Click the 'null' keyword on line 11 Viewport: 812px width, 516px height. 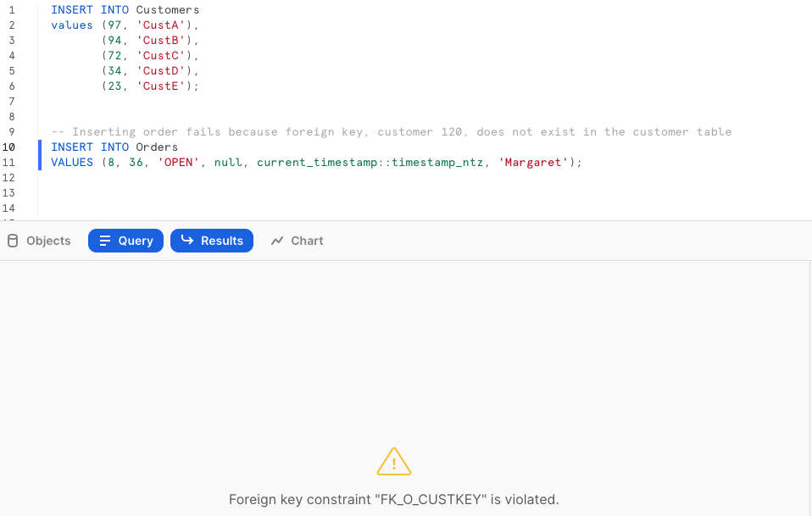[228, 163]
